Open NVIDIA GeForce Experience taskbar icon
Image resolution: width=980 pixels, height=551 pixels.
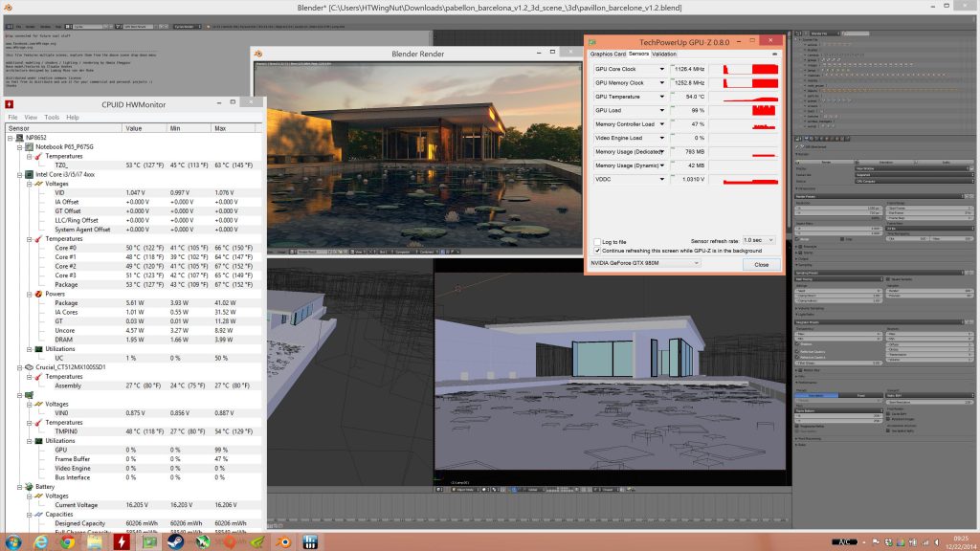tap(256, 541)
